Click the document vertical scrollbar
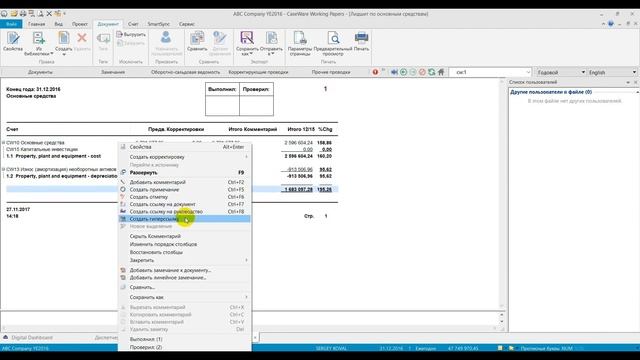Image resolution: width=640 pixels, height=360 pixels. [502, 194]
